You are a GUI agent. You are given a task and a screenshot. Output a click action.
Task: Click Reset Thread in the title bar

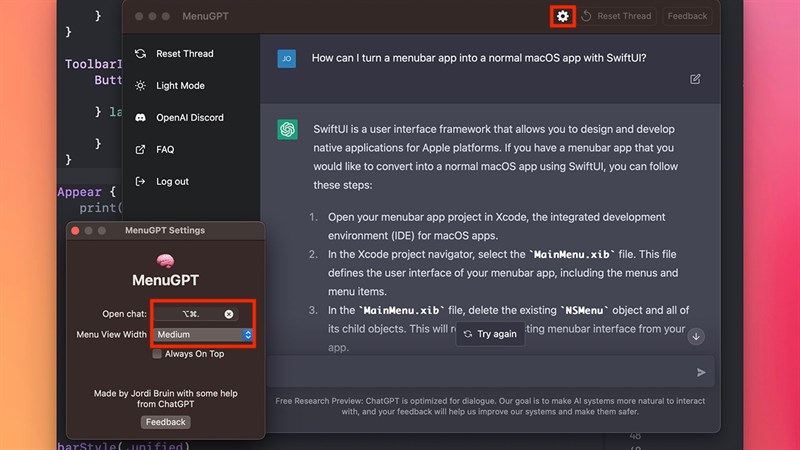[x=617, y=16]
